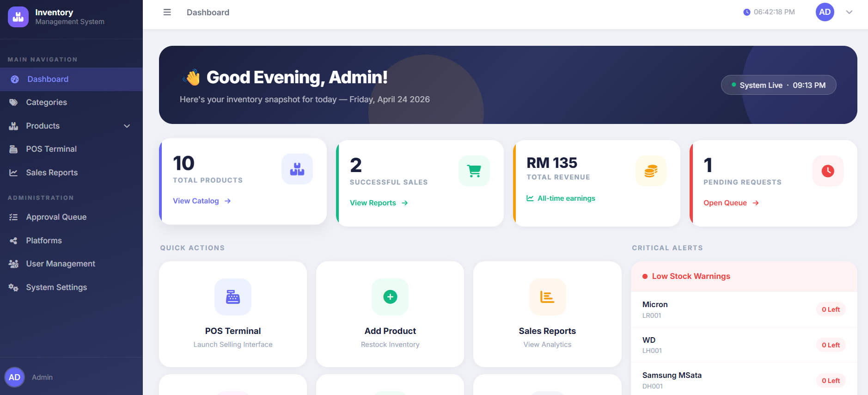Click the Inventory Management System title
The width and height of the screenshot is (868, 395).
70,17
